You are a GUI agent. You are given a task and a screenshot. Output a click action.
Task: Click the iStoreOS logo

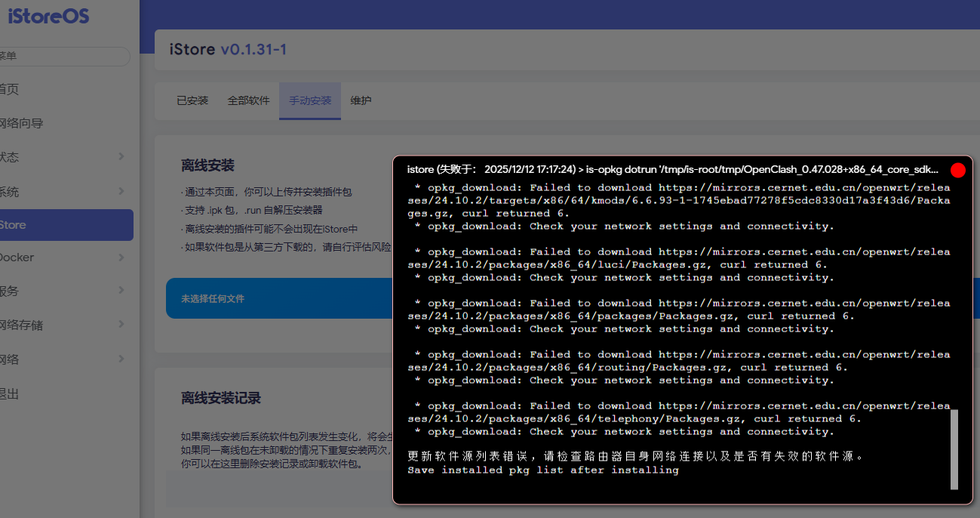pyautogui.click(x=47, y=16)
